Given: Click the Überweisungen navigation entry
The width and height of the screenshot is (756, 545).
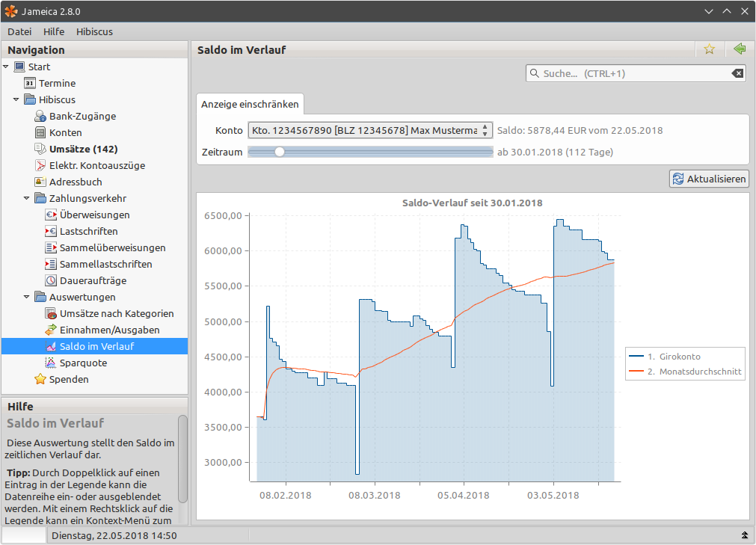Looking at the screenshot, I should tap(94, 215).
